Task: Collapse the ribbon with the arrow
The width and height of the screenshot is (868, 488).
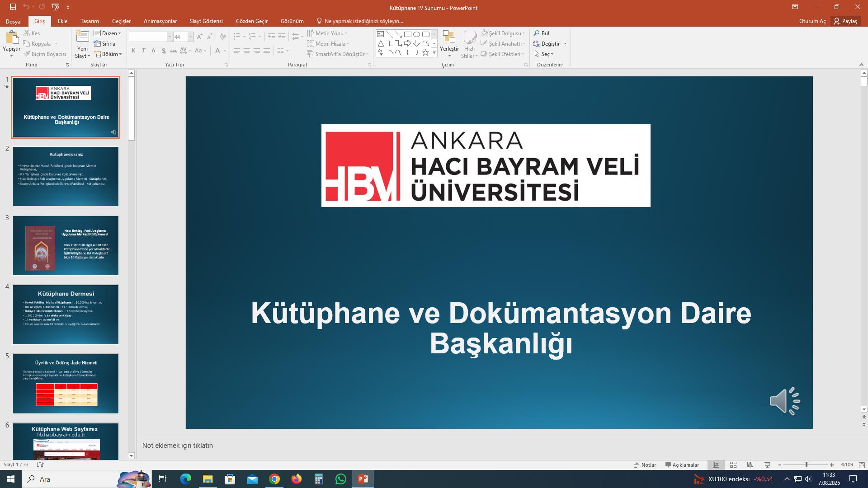Action: tap(861, 65)
